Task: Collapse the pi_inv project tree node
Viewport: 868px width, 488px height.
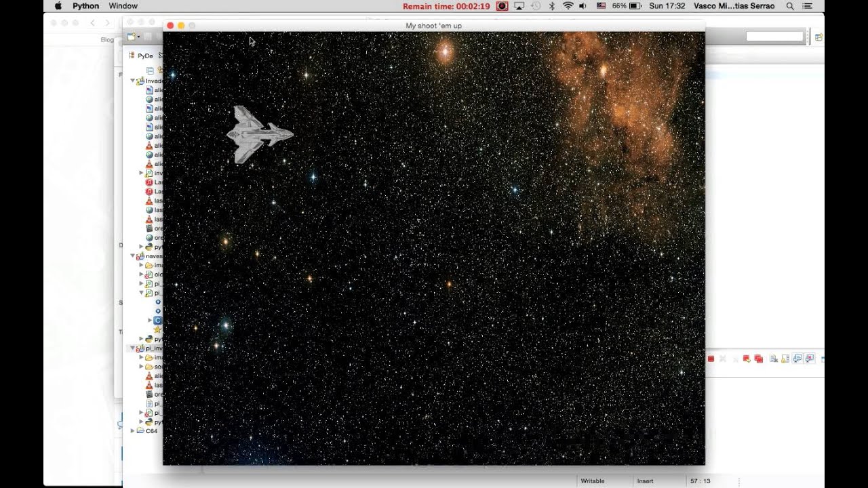Action: coord(133,348)
